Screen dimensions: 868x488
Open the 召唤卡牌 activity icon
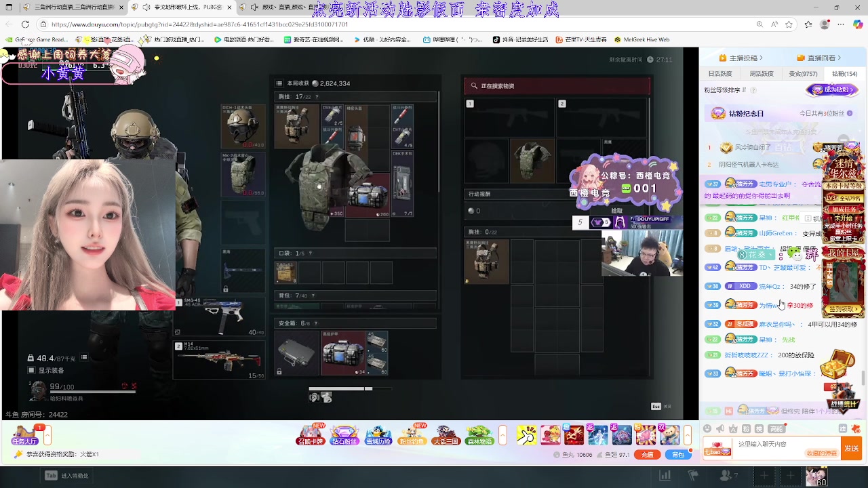pyautogui.click(x=311, y=434)
